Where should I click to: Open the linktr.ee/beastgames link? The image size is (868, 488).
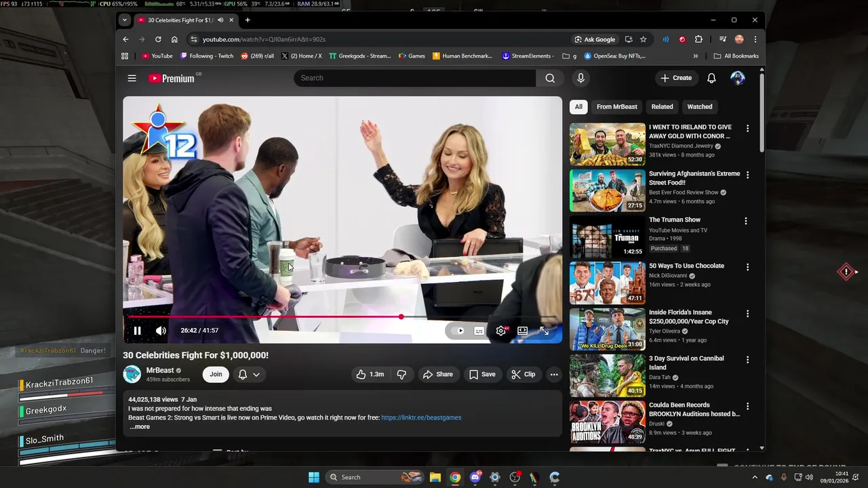click(421, 418)
